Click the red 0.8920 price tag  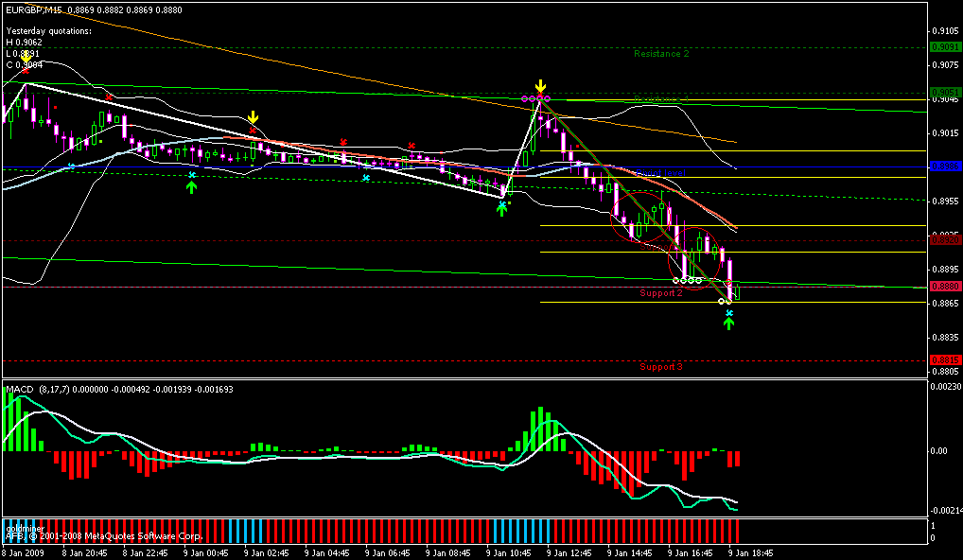tap(945, 241)
